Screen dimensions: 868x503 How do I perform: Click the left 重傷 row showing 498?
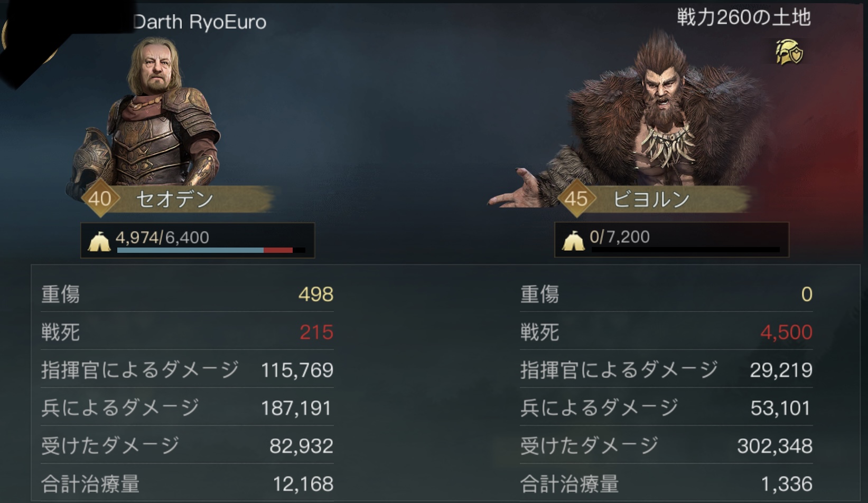(187, 294)
